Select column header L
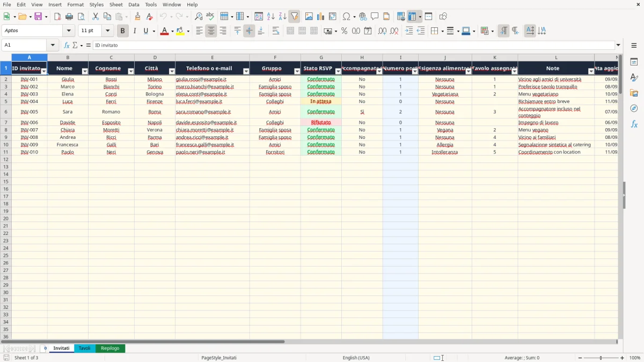 point(556,57)
